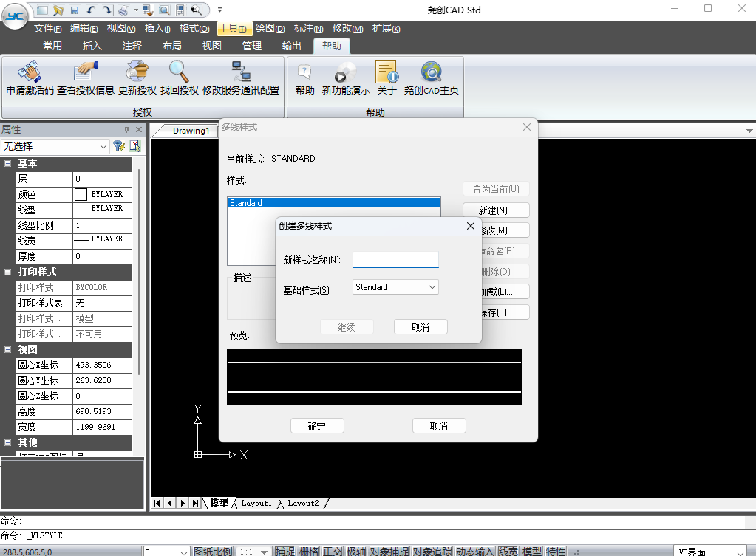756x556 pixels.
Task: Expand the 无选择 selection dropdown
Action: 103,146
